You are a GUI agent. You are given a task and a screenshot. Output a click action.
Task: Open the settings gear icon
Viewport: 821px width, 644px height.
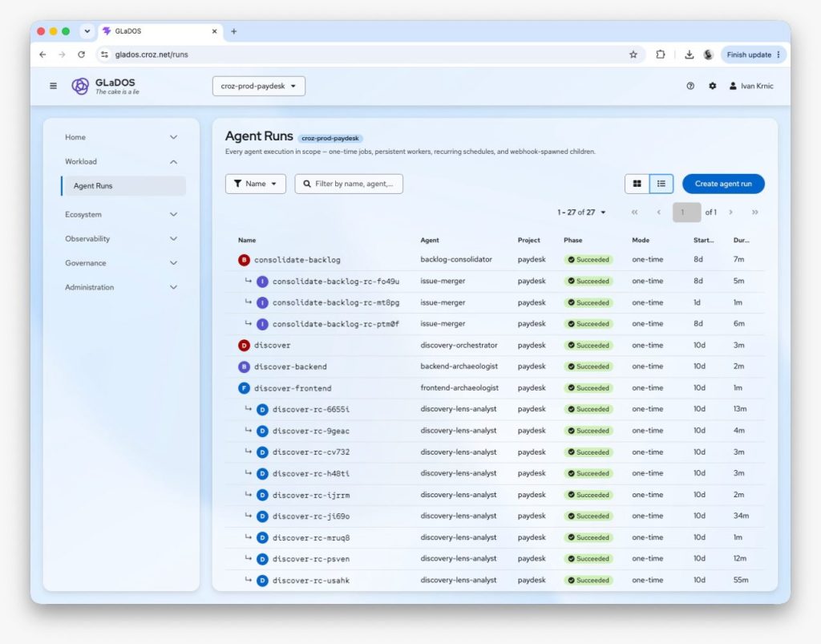click(x=712, y=86)
